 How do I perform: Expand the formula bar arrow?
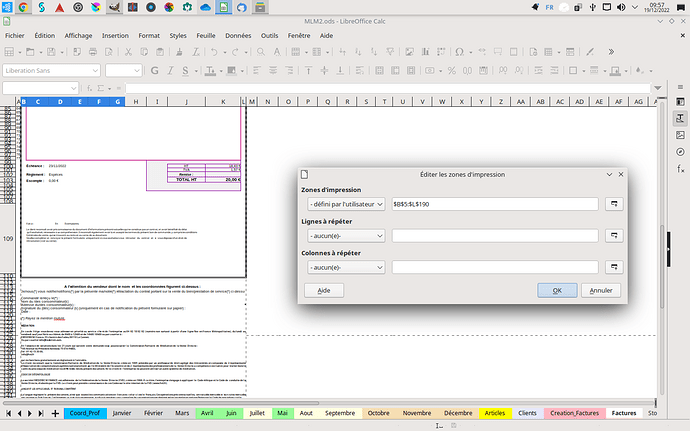(x=657, y=88)
